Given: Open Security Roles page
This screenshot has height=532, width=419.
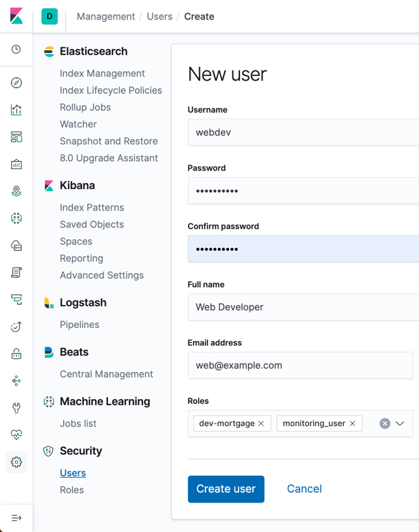Looking at the screenshot, I should point(72,490).
